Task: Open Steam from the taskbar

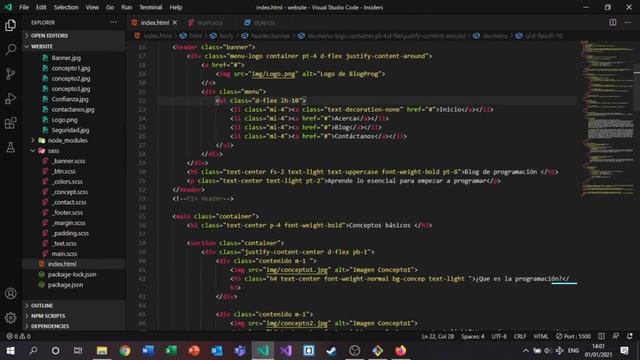Action: [331, 351]
